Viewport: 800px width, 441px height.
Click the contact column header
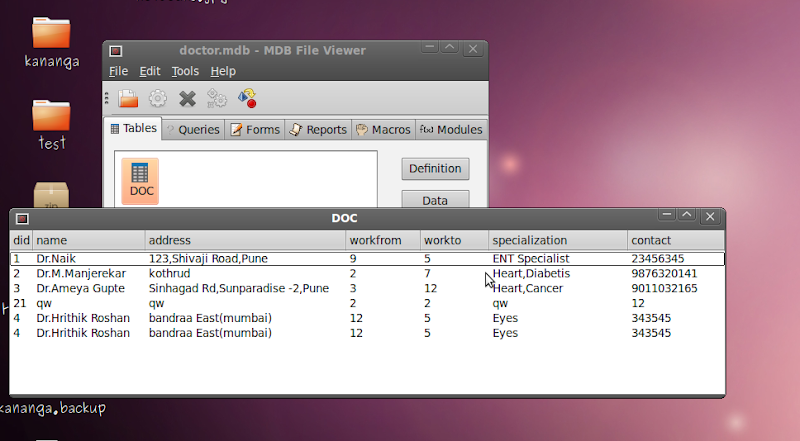[676, 240]
